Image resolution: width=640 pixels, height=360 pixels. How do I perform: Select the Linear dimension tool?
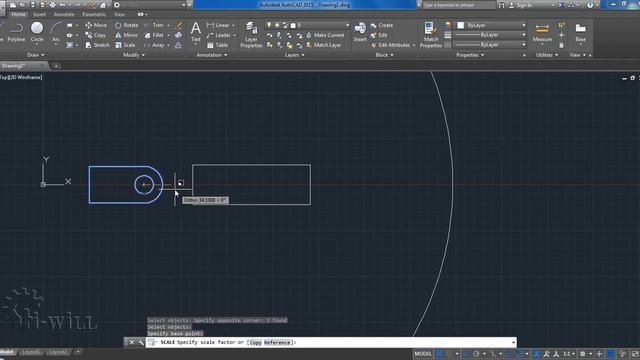[x=218, y=25]
